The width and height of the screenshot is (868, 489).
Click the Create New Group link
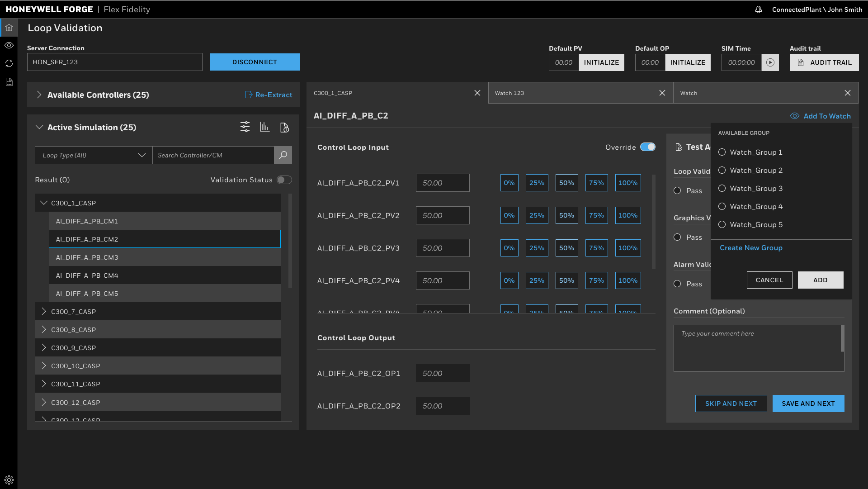751,247
